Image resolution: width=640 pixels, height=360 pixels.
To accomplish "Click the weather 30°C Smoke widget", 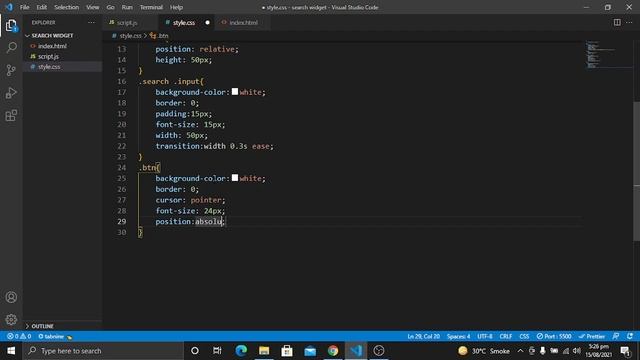I will pos(484,351).
